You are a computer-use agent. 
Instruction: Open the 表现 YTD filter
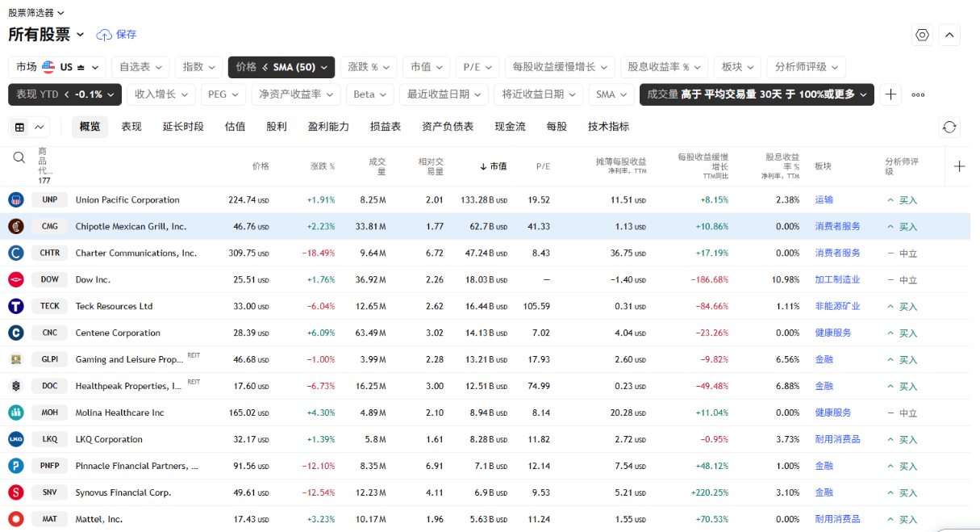(x=65, y=94)
